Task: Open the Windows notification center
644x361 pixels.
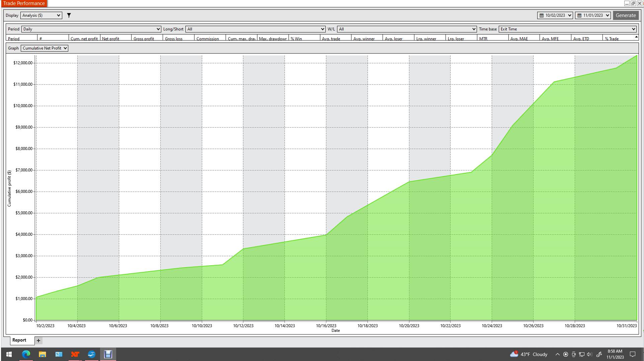Action: point(633,354)
